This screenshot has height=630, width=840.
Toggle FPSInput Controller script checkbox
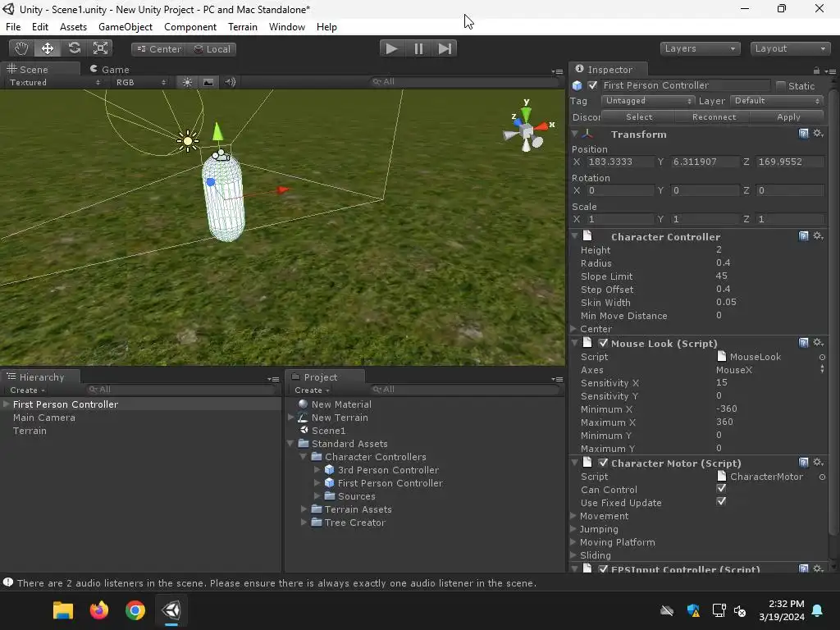tap(603, 569)
